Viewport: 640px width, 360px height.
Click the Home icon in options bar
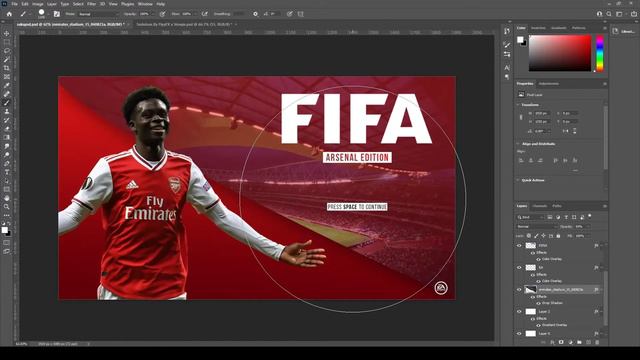pos(9,14)
